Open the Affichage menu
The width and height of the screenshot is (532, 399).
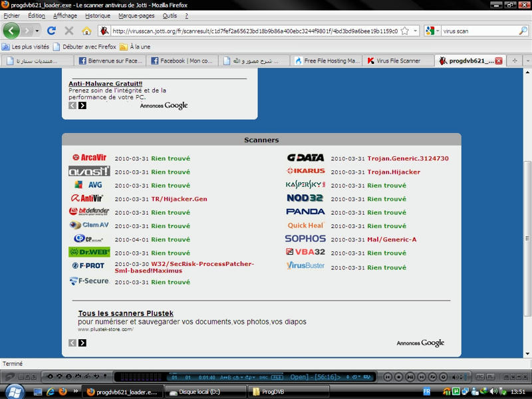click(65, 15)
